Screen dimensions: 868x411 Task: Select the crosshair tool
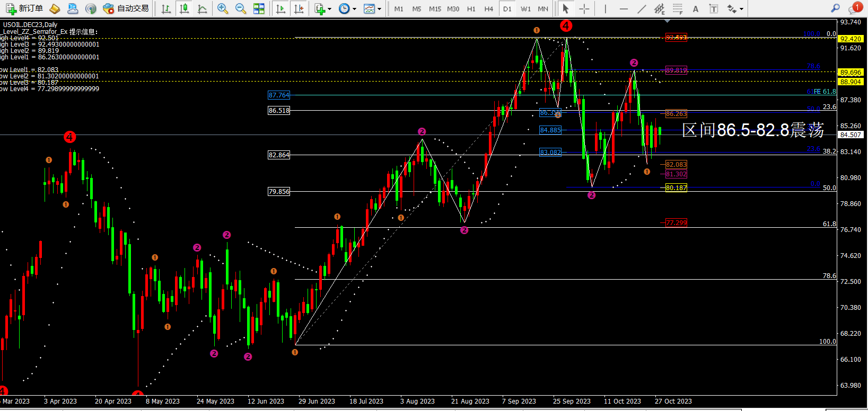point(584,8)
